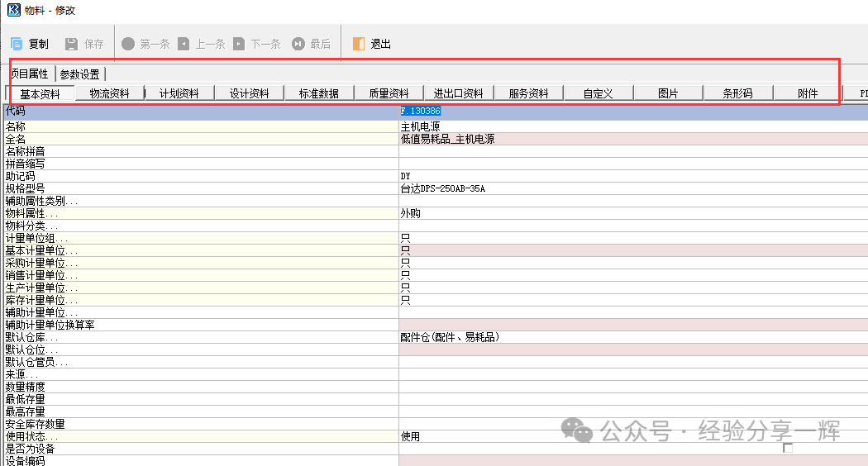
Task: Click the Save (保存) toolbar icon
Action: [71, 44]
